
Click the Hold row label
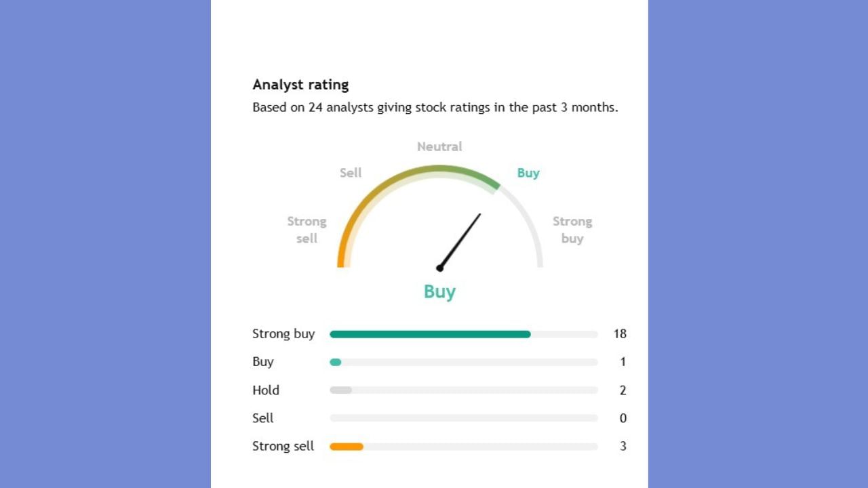pos(266,390)
